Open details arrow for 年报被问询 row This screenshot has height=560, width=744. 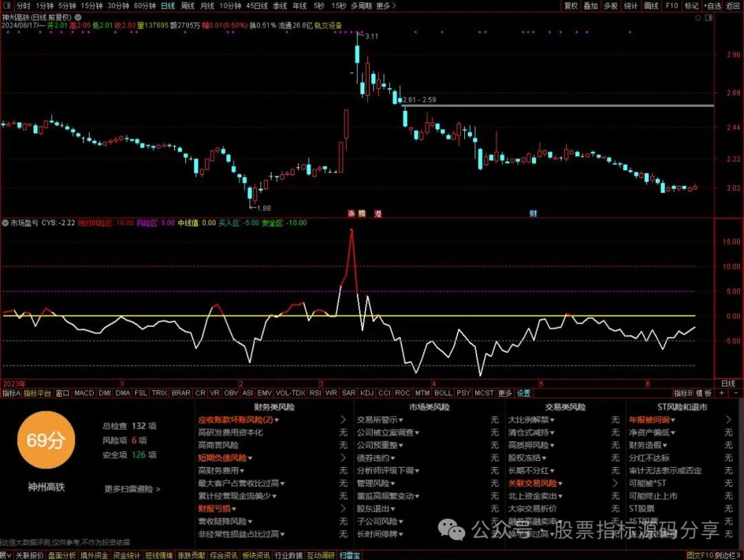pos(728,419)
